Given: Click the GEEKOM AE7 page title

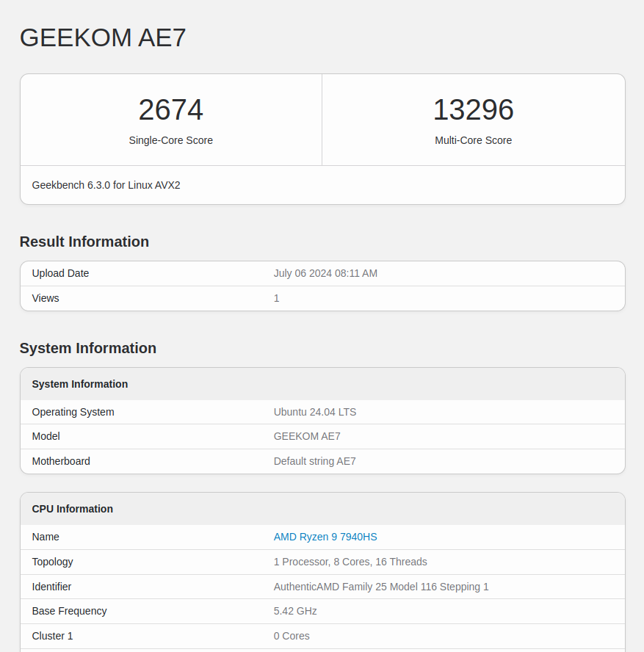Looking at the screenshot, I should 103,37.
